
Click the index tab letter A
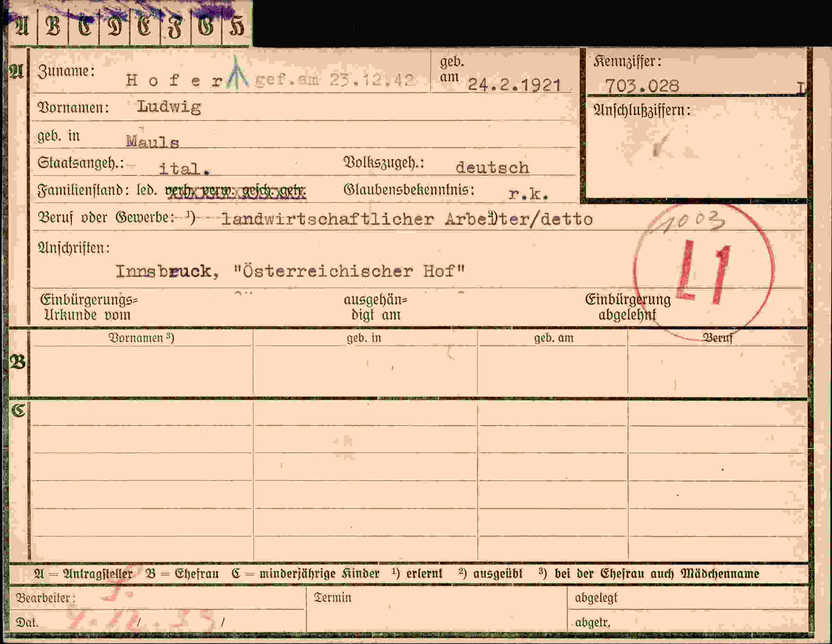[22, 27]
